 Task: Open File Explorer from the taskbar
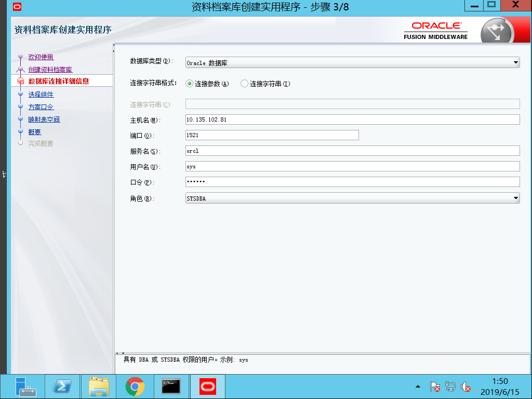[98, 387]
